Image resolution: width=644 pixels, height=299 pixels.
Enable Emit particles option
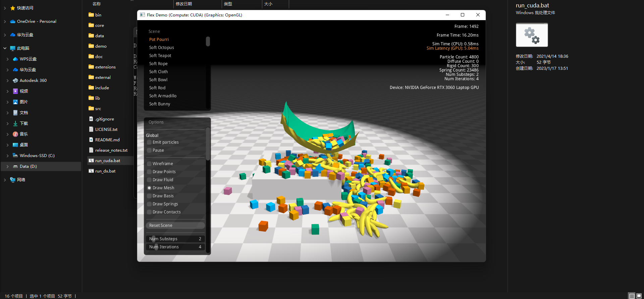(x=149, y=142)
